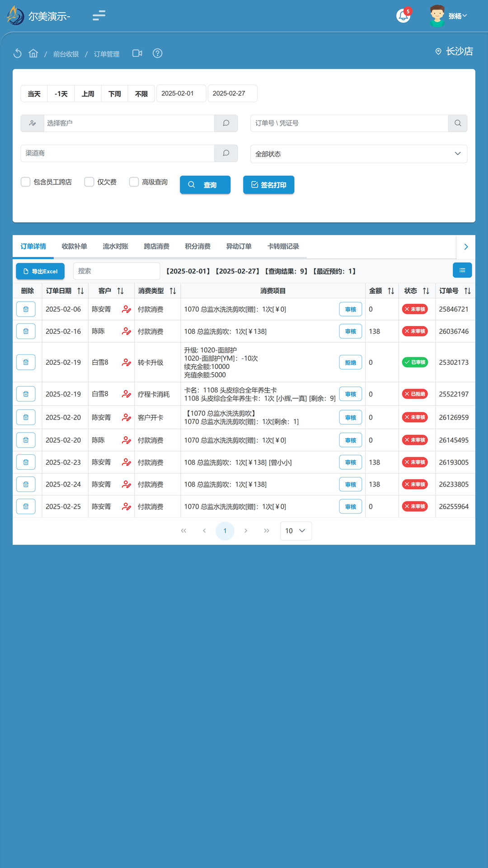Image resolution: width=488 pixels, height=868 pixels.
Task: Go to home via house icon
Action: point(33,53)
